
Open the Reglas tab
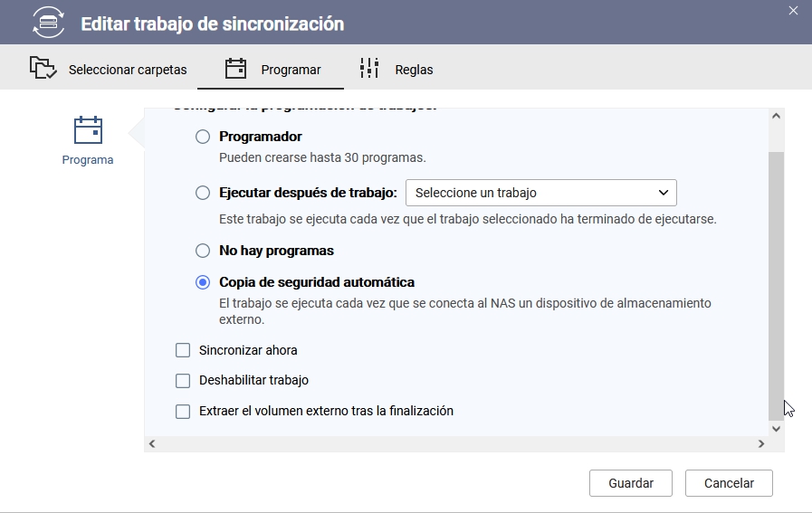tap(396, 70)
